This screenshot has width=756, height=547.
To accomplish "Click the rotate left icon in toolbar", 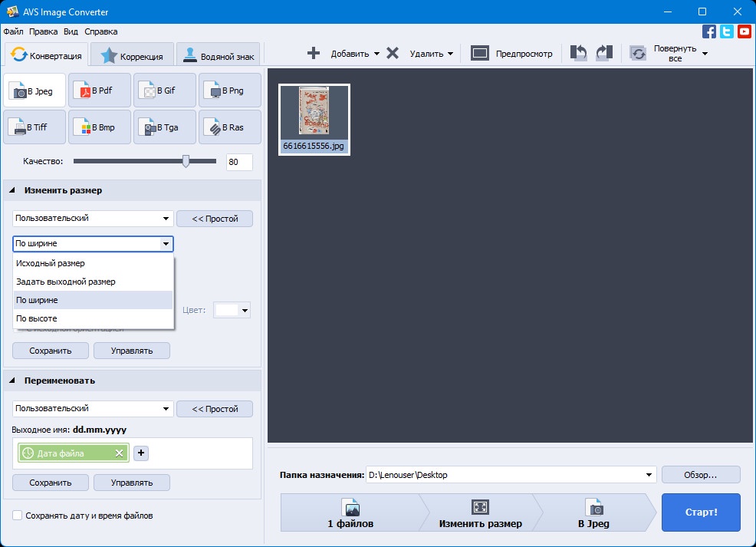I will click(578, 53).
